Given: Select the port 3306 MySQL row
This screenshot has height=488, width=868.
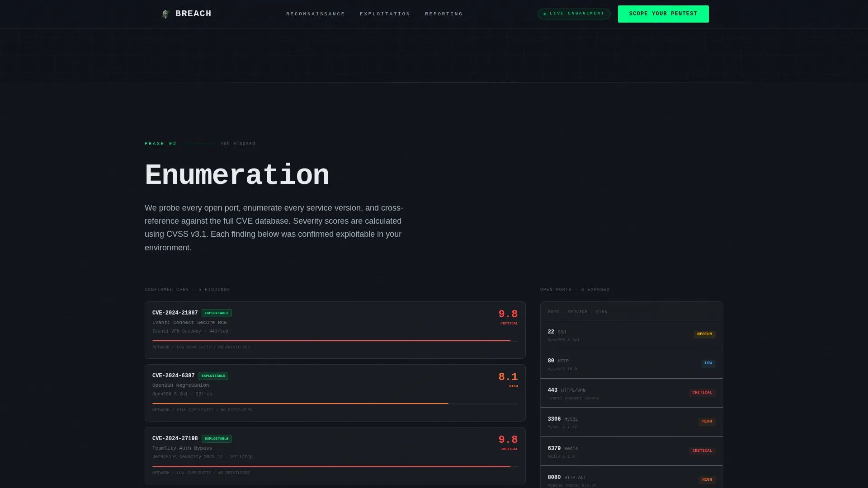Looking at the screenshot, I should (632, 422).
